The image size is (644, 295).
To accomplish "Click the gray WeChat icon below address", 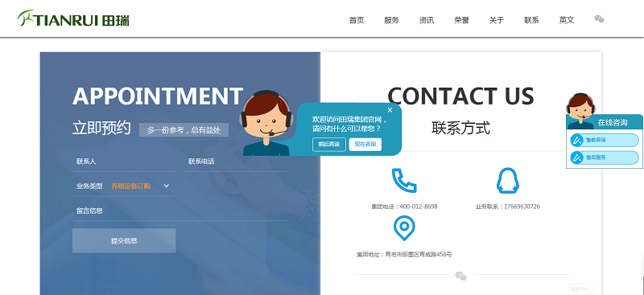I will pos(460,276).
